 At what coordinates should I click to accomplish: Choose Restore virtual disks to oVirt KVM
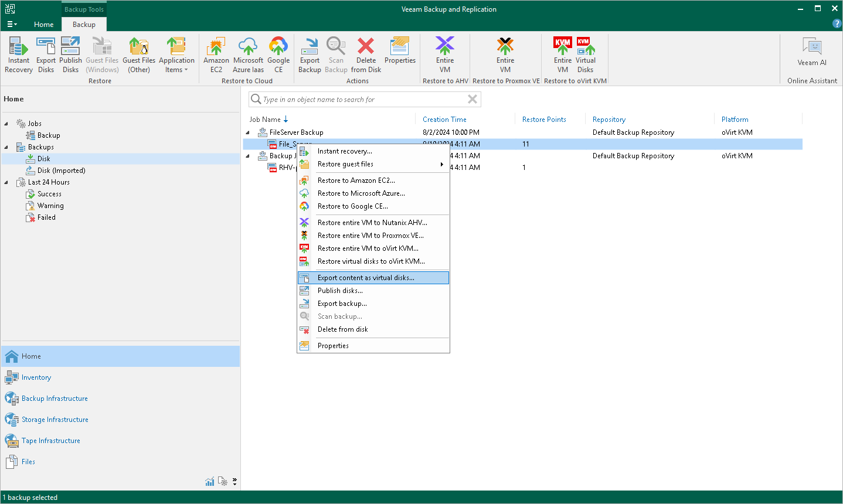point(373,261)
